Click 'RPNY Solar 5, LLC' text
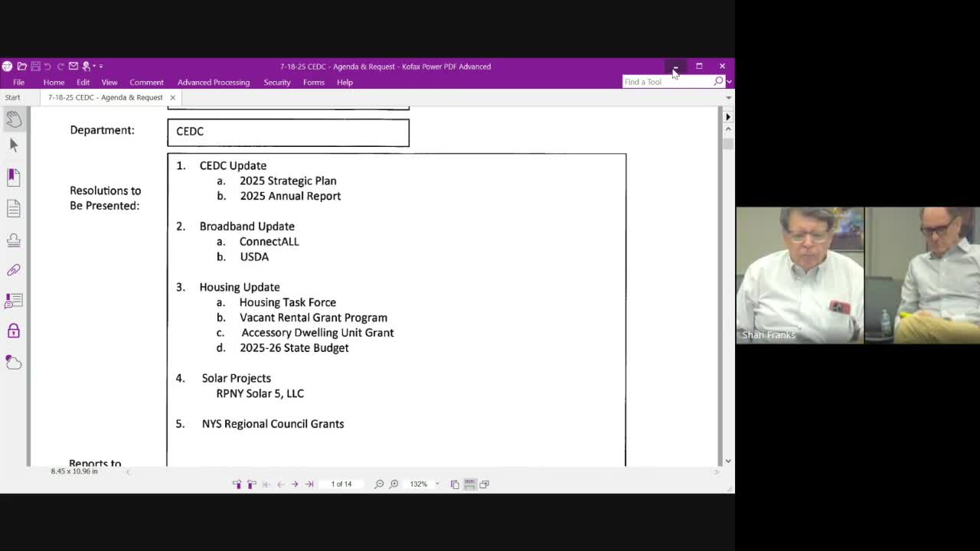 point(260,393)
